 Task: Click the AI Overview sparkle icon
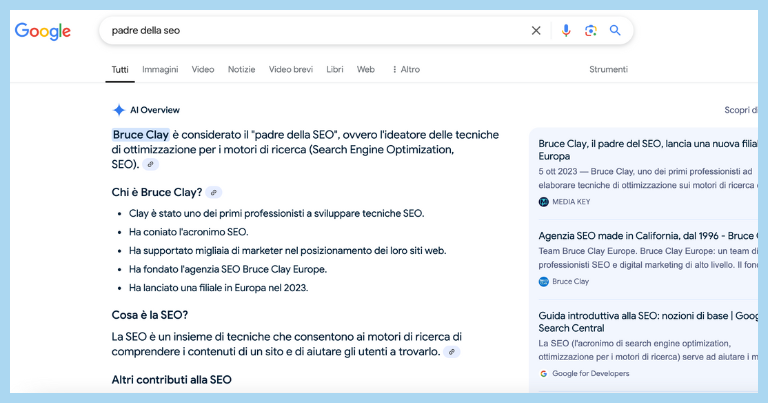[119, 110]
